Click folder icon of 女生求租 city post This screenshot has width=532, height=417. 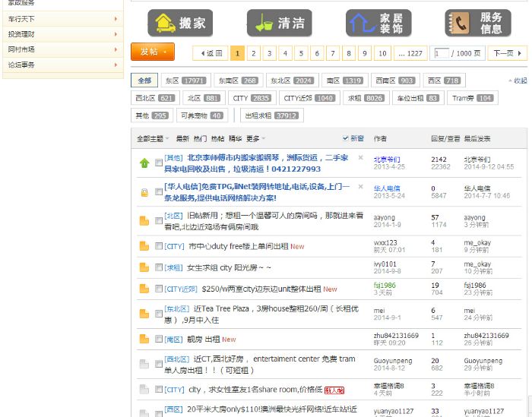point(144,267)
